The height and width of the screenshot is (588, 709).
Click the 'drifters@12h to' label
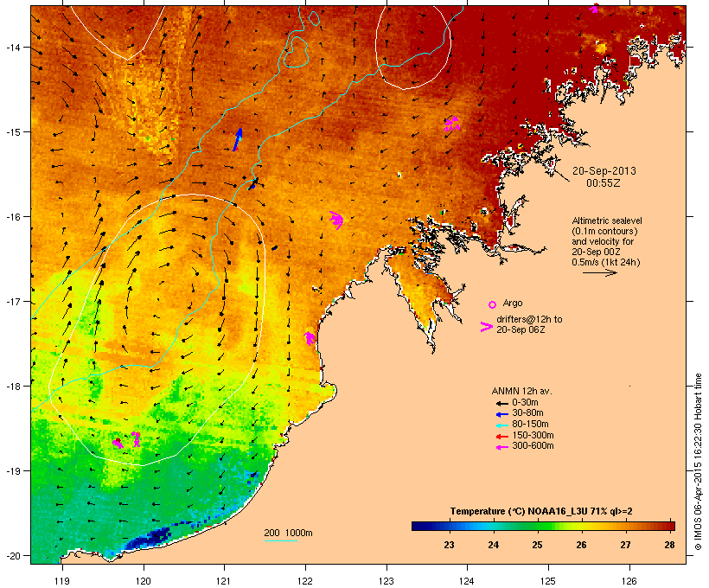[529, 319]
